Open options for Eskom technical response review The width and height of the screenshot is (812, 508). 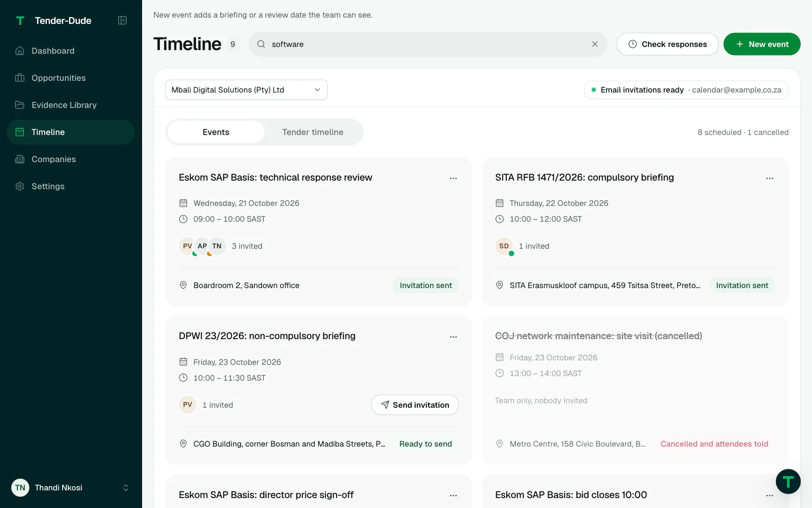453,178
